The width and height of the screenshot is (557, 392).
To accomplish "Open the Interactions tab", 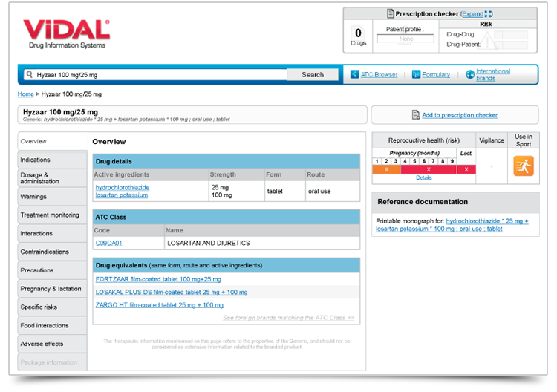I will (52, 234).
